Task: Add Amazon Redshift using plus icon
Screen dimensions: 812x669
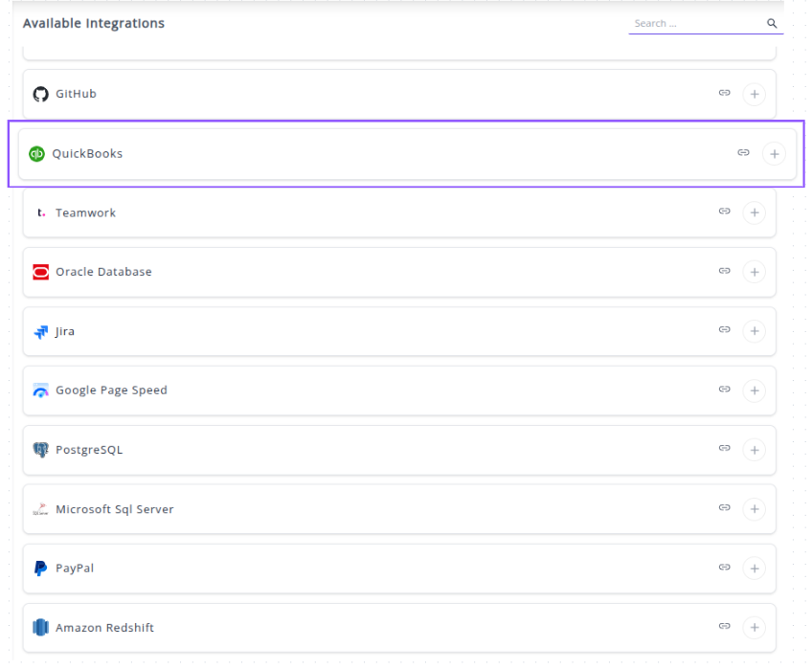Action: point(754,628)
